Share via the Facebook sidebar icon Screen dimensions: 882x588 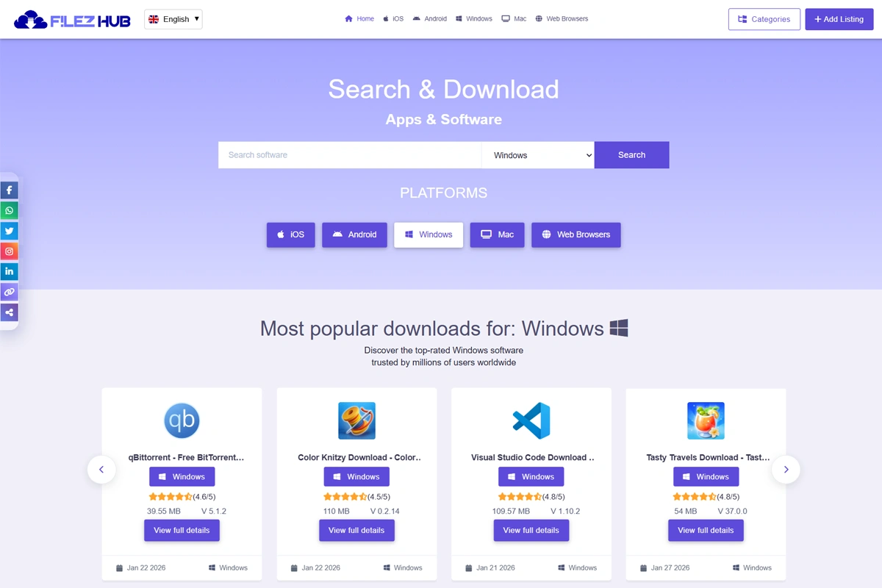(9, 190)
